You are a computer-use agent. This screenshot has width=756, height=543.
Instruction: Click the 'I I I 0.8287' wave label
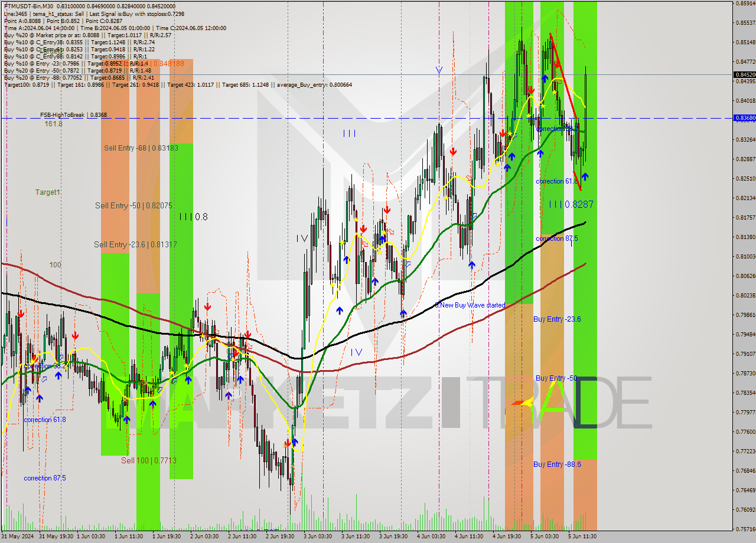click(x=571, y=204)
